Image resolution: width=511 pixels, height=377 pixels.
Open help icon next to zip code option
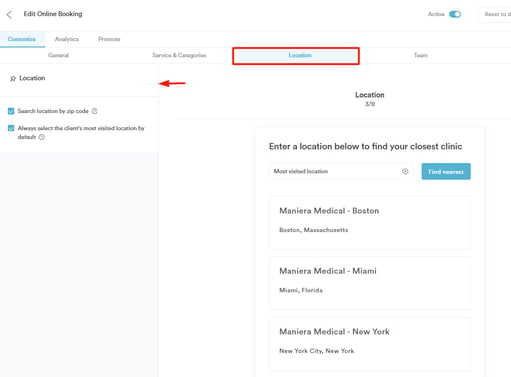tap(95, 111)
